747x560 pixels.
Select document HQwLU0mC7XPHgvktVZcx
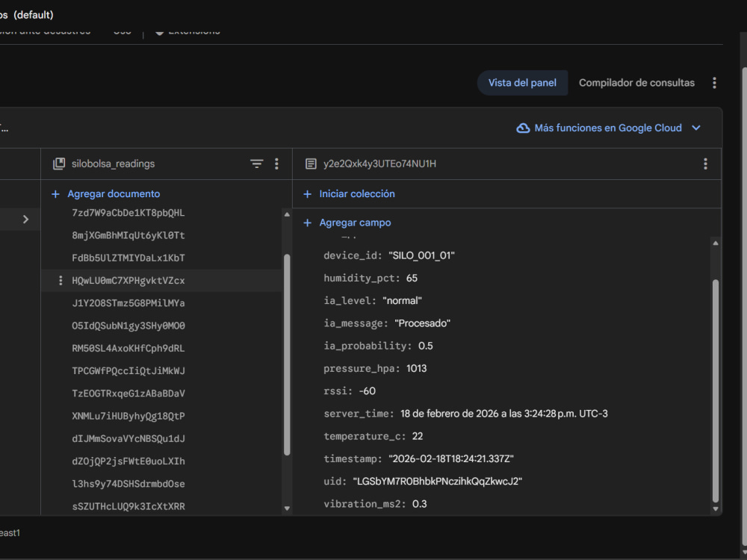128,281
